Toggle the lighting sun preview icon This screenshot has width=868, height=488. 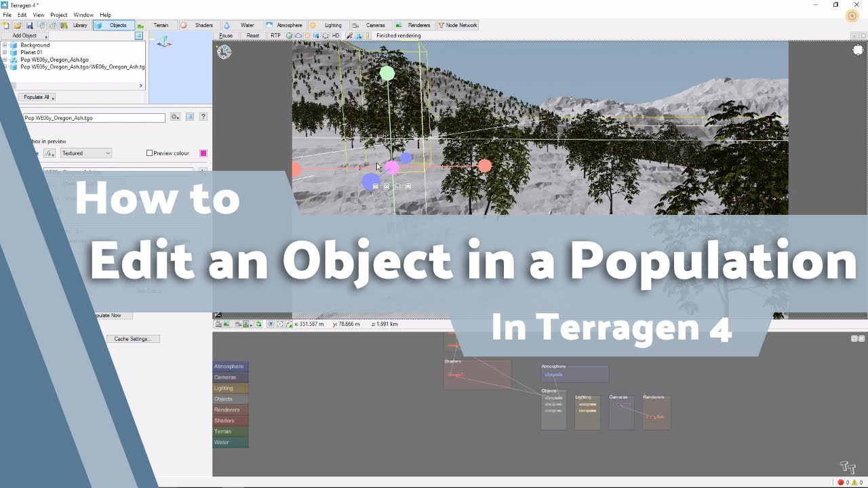pyautogui.click(x=307, y=35)
